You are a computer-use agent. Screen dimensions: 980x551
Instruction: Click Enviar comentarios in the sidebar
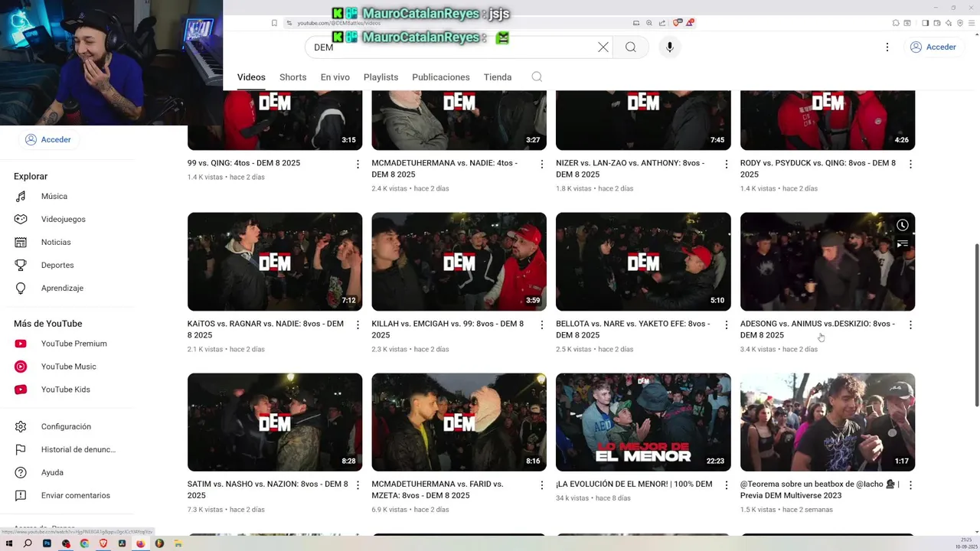pos(74,495)
